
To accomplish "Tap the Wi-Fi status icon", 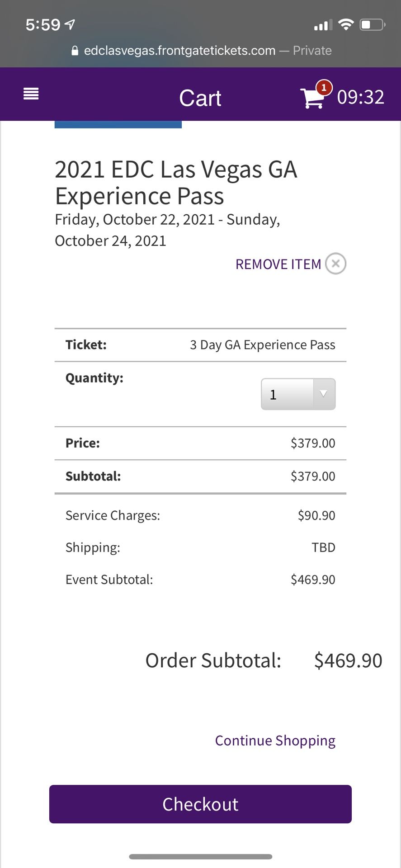I will pyautogui.click(x=346, y=24).
